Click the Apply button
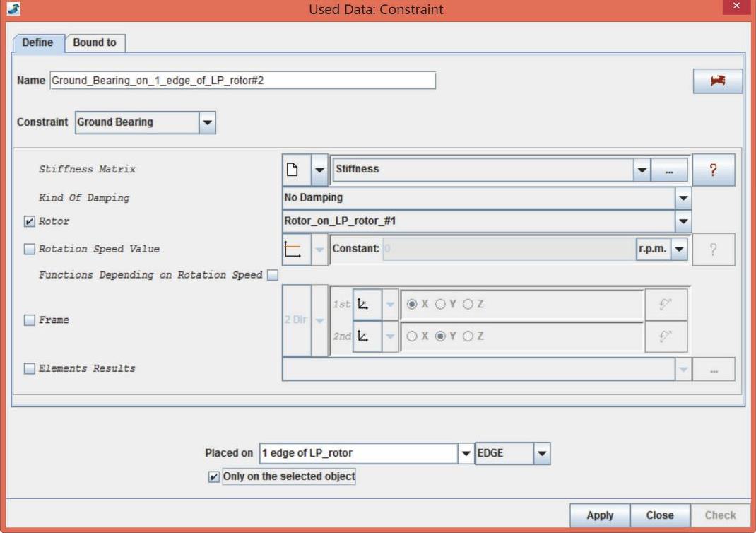756x533 pixels. (599, 515)
